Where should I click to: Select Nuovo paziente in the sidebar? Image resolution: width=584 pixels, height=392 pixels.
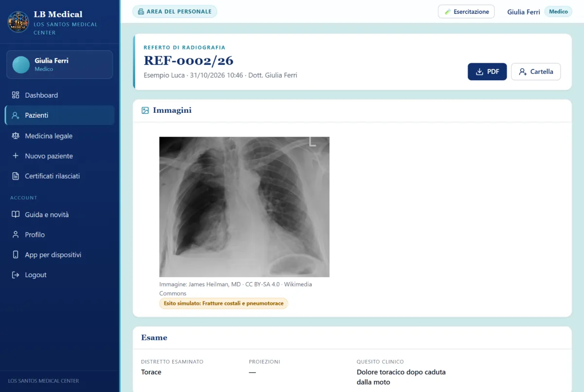[x=59, y=156]
